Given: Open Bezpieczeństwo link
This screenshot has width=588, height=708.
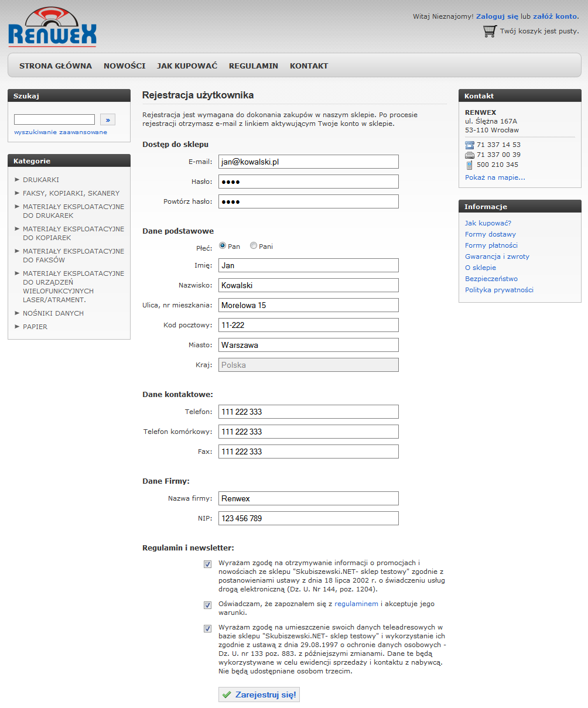Looking at the screenshot, I should (491, 279).
